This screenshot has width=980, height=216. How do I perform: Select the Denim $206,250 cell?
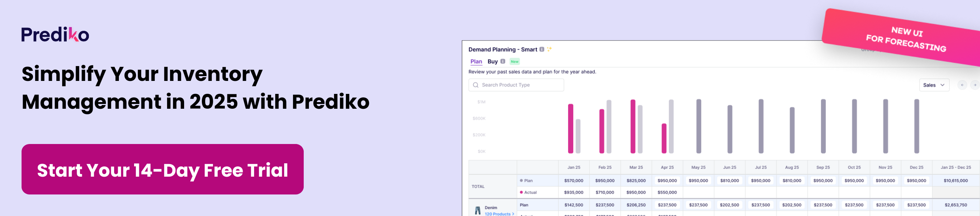click(636, 205)
